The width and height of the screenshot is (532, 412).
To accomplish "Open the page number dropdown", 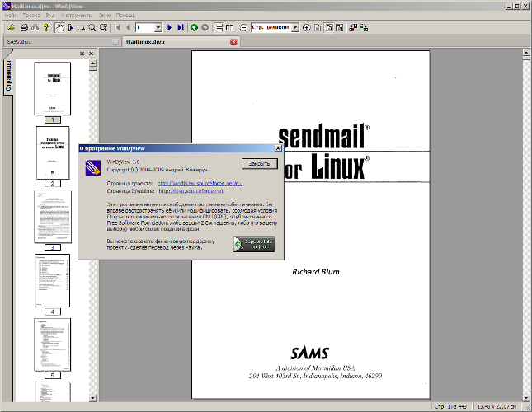I will (x=158, y=28).
